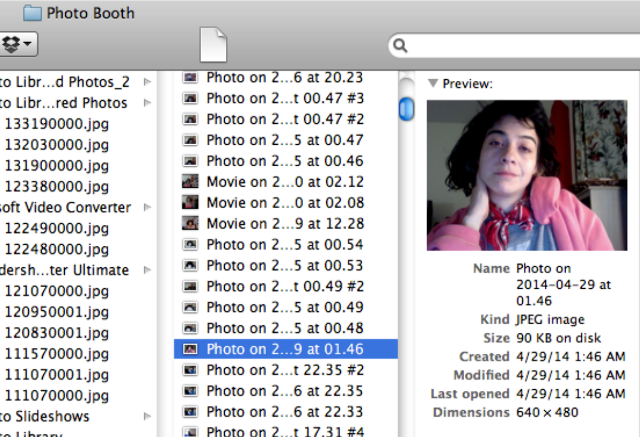The image size is (640, 437).
Task: Select 'Photo on 2...5 at 00.54' file name
Action: 285,244
